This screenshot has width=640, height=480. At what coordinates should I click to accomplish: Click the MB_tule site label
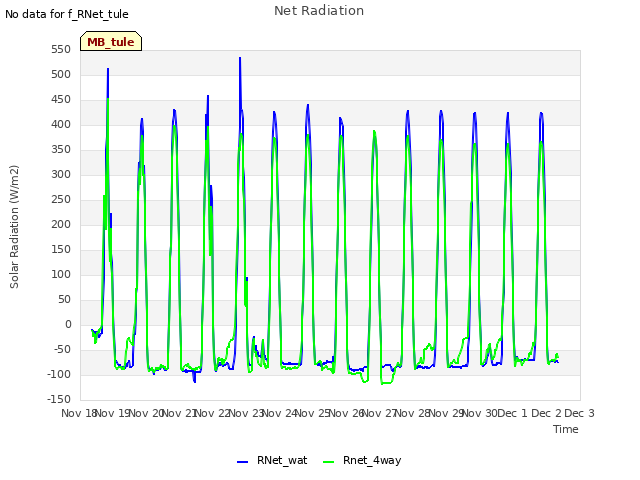pos(111,42)
